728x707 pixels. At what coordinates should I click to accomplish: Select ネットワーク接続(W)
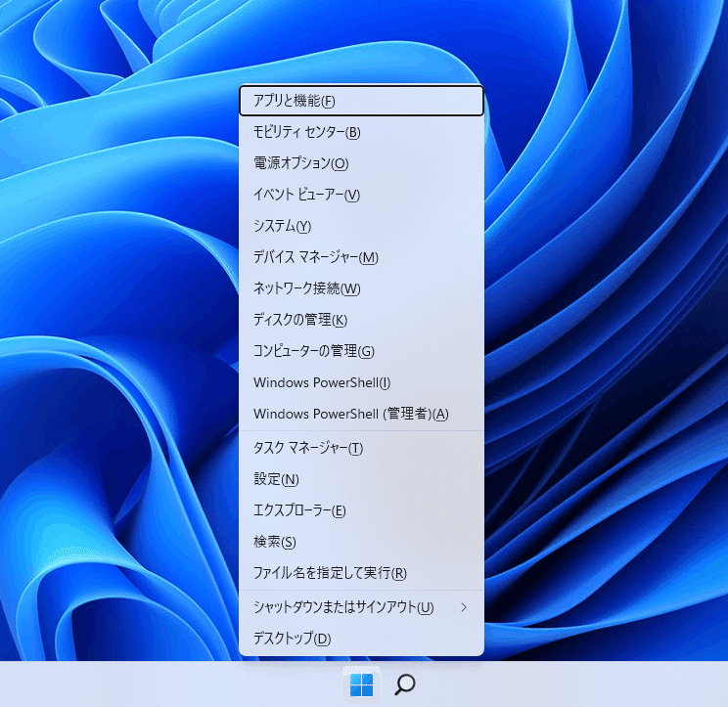click(x=361, y=288)
